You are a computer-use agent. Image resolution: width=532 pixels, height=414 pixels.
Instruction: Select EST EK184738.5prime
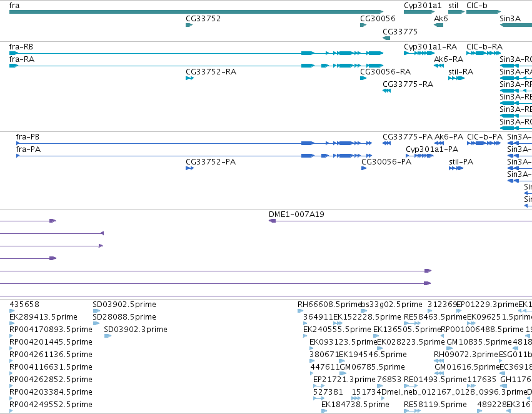pyautogui.click(x=355, y=405)
